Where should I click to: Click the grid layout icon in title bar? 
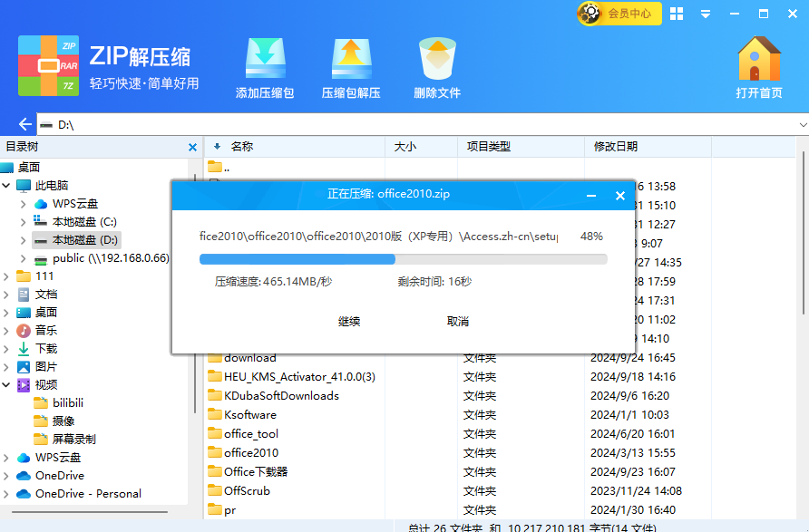677,14
